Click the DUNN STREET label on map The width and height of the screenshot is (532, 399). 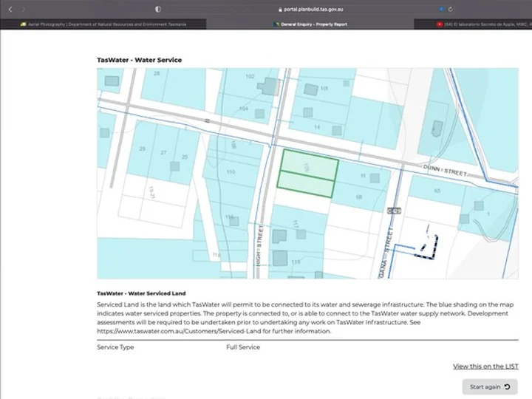tap(445, 171)
